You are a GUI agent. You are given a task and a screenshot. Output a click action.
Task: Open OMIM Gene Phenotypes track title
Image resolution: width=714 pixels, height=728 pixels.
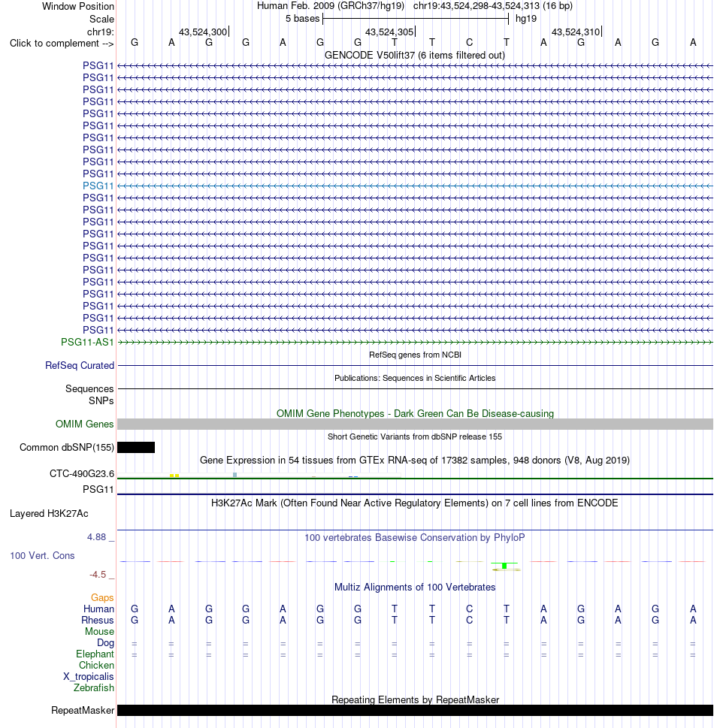[415, 414]
